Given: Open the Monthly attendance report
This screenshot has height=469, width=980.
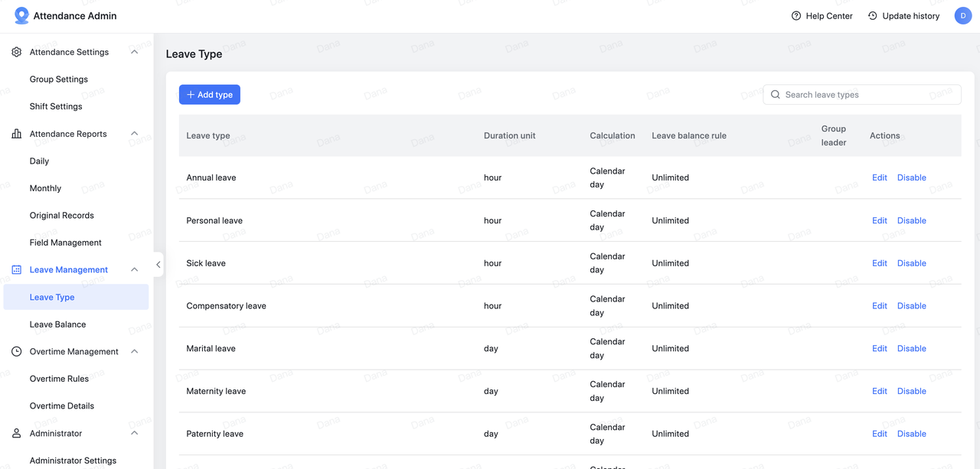Looking at the screenshot, I should pyautogui.click(x=45, y=188).
